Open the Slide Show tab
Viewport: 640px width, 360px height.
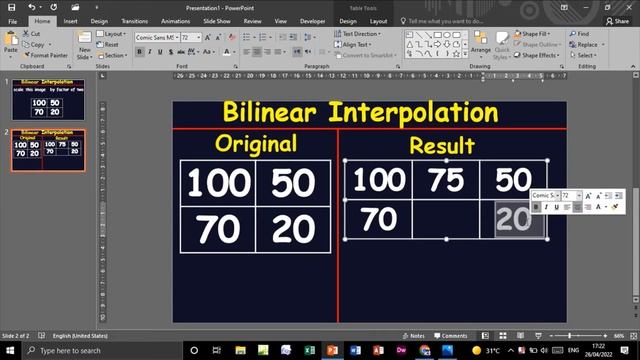pos(217,21)
